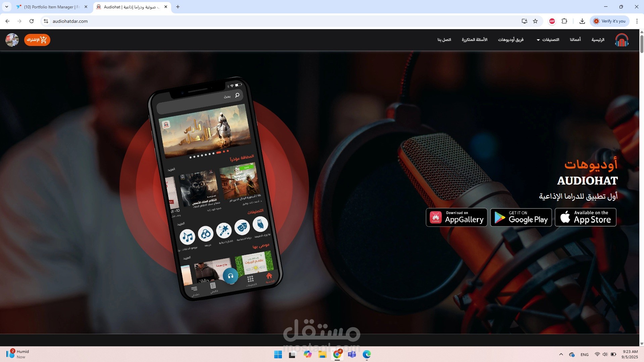The width and height of the screenshot is (644, 362).
Task: Check battery status in the tray
Action: tap(613, 354)
